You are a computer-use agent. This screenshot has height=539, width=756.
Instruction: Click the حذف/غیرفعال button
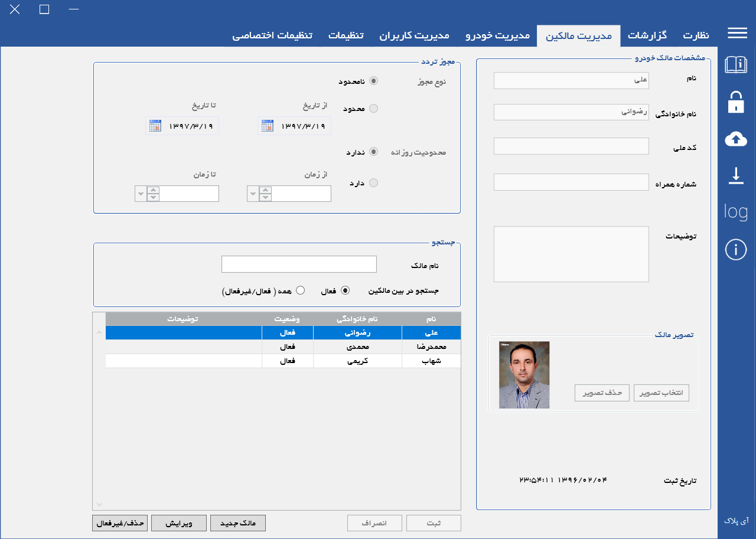(120, 523)
